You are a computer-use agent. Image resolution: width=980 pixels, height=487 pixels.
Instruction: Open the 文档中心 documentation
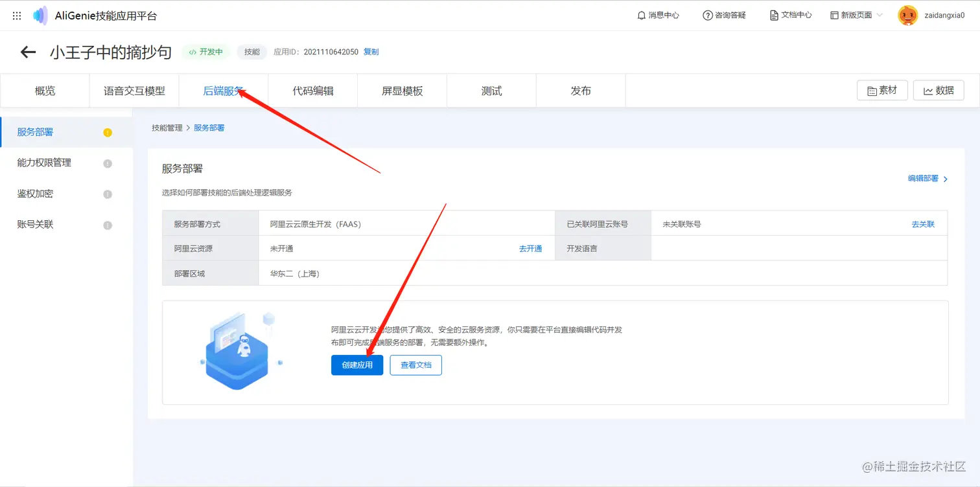[x=791, y=15]
